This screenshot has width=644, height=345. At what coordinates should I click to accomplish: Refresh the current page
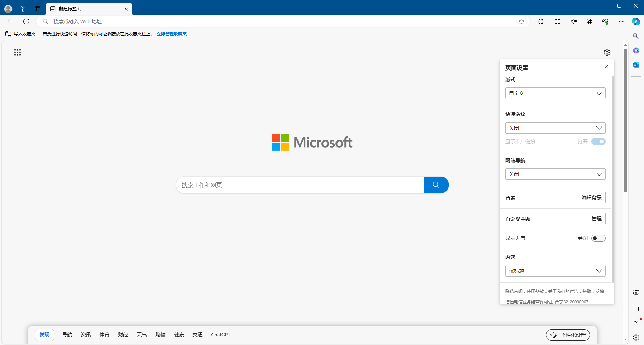(26, 21)
